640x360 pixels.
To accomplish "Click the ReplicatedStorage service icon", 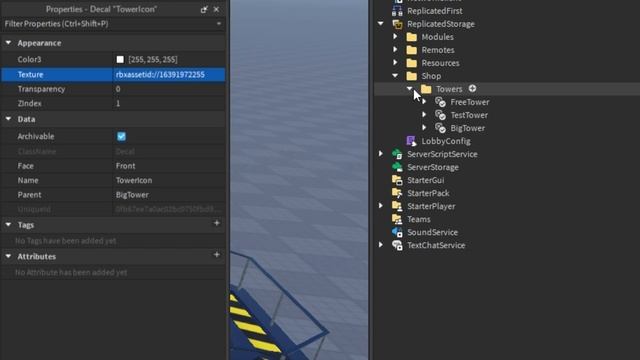I will 397,24.
